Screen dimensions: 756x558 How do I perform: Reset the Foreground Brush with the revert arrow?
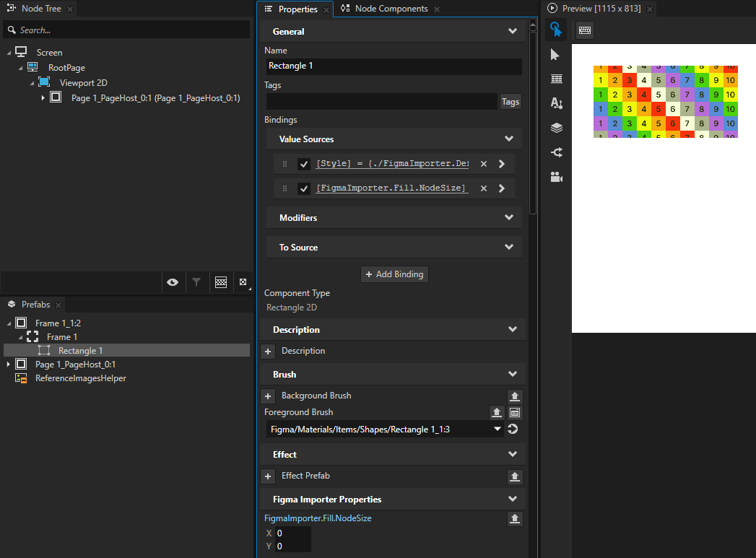tap(513, 429)
